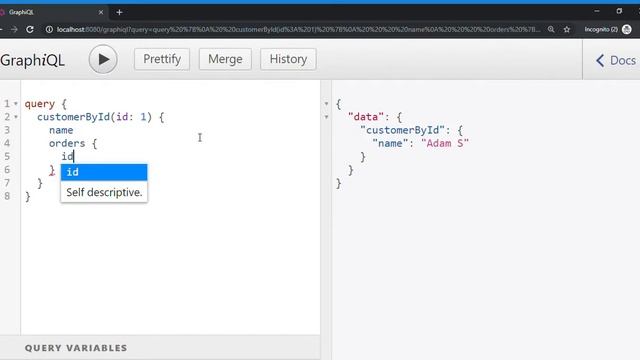Collapse the "data" result fold arrow

[326, 117]
